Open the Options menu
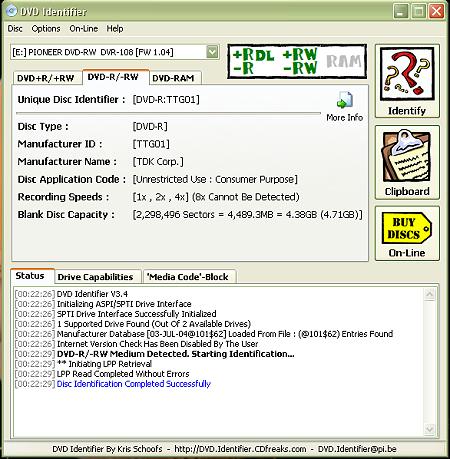 [x=46, y=29]
